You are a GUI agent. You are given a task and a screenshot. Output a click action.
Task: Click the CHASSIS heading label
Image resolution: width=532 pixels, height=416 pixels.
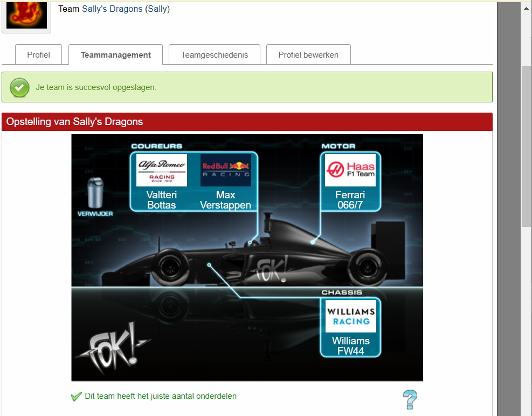pyautogui.click(x=342, y=292)
